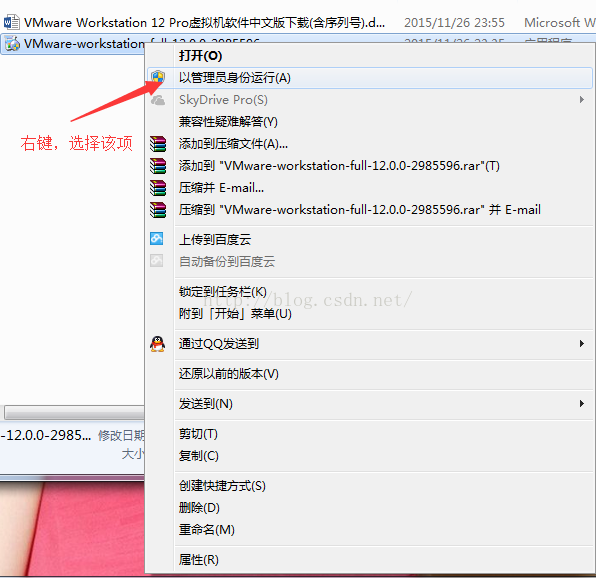Click the greyed Baidu Cloud auto-backup icon
The image size is (596, 578).
pyautogui.click(x=157, y=261)
